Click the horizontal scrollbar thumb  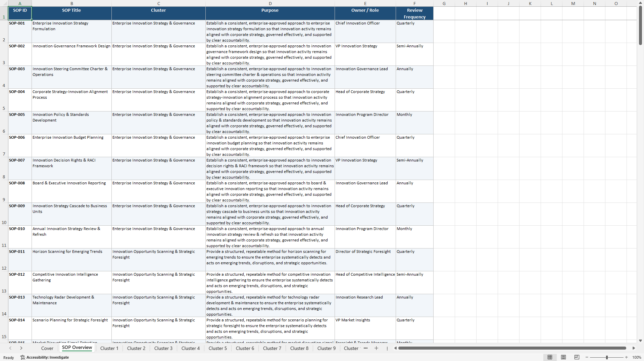coord(512,348)
